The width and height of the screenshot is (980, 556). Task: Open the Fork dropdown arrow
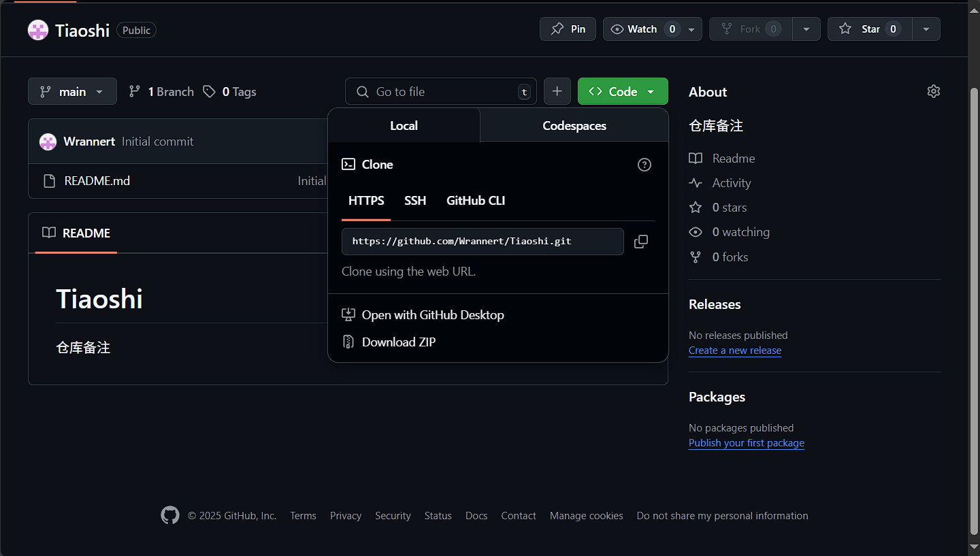[x=806, y=29]
